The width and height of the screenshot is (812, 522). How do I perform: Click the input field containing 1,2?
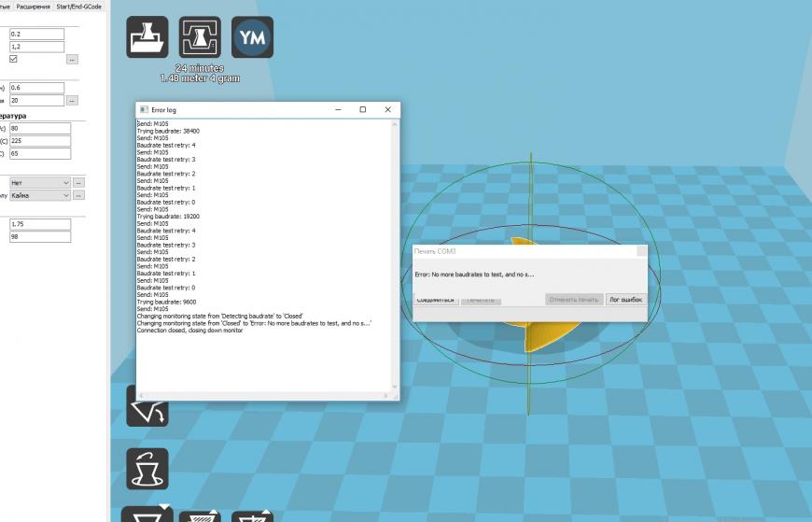(36, 47)
